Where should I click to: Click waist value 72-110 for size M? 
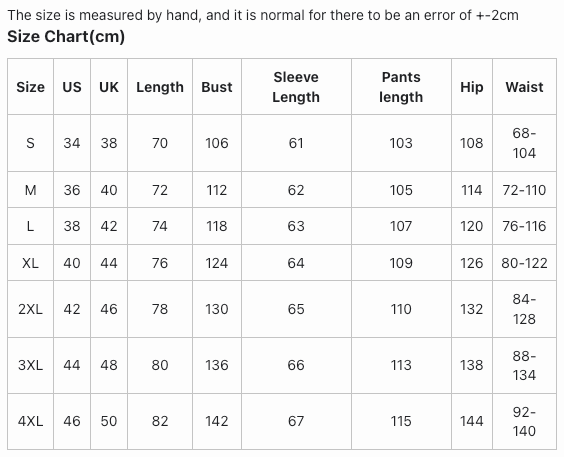(524, 190)
